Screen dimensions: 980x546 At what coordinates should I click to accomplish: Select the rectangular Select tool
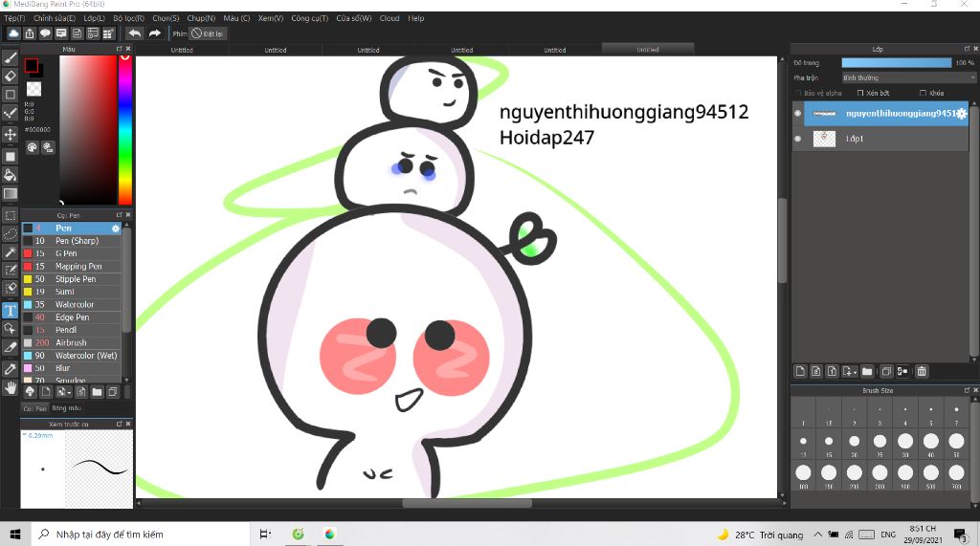click(10, 215)
